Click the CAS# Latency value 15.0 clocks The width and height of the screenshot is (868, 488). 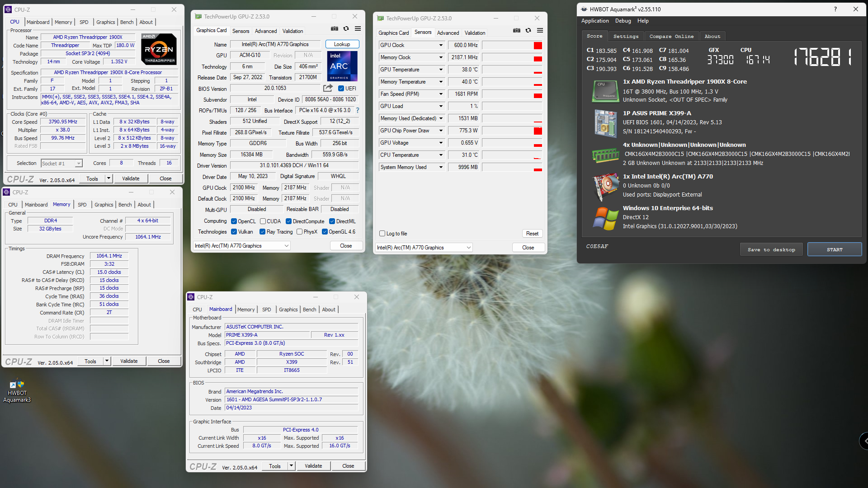pos(109,272)
